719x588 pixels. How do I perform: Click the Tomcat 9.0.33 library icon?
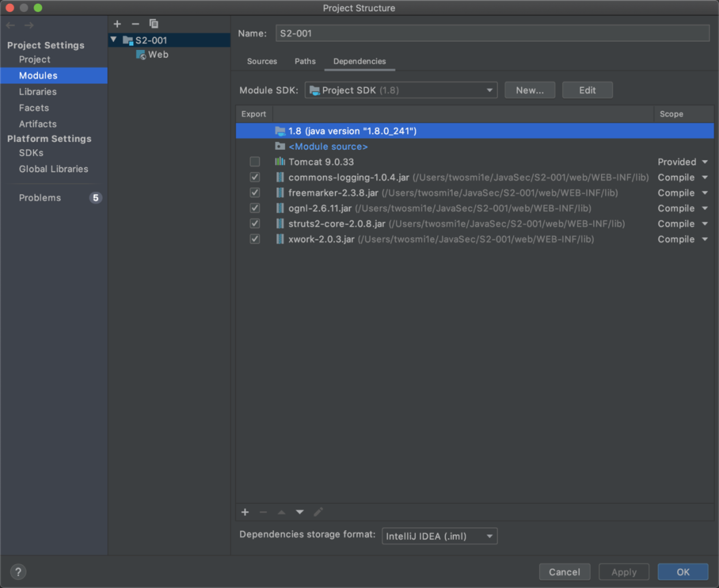coord(280,161)
